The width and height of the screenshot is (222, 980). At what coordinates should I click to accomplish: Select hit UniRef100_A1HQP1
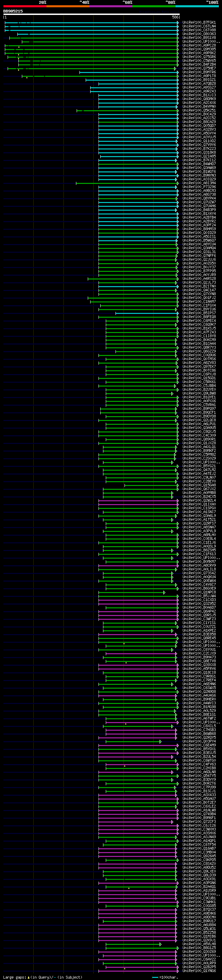pyautogui.click(x=199, y=841)
